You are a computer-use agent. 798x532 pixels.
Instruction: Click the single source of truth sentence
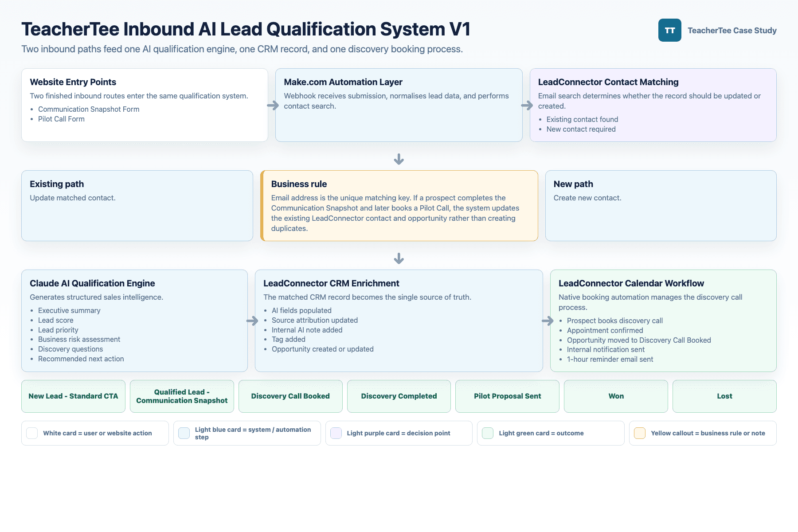tap(367, 297)
